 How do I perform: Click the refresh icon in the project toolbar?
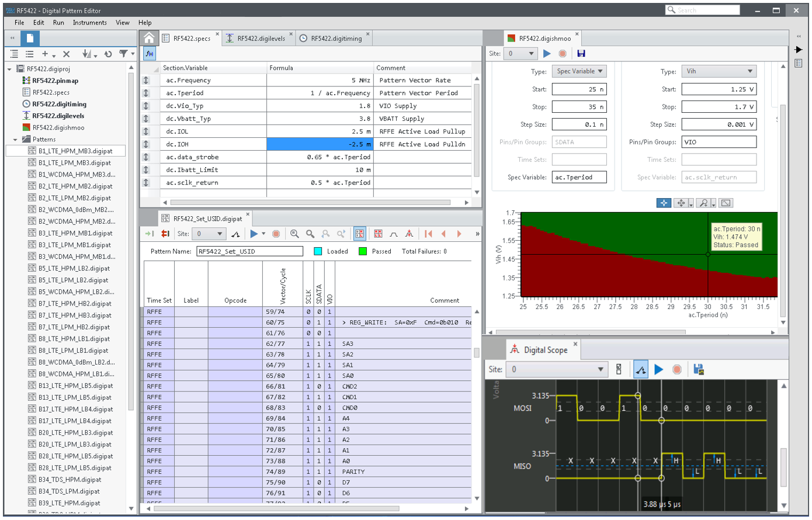coord(108,54)
